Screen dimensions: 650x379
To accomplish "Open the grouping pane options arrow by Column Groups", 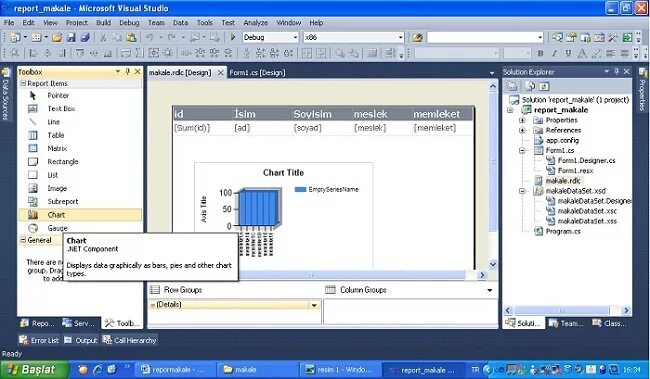I will (x=490, y=290).
